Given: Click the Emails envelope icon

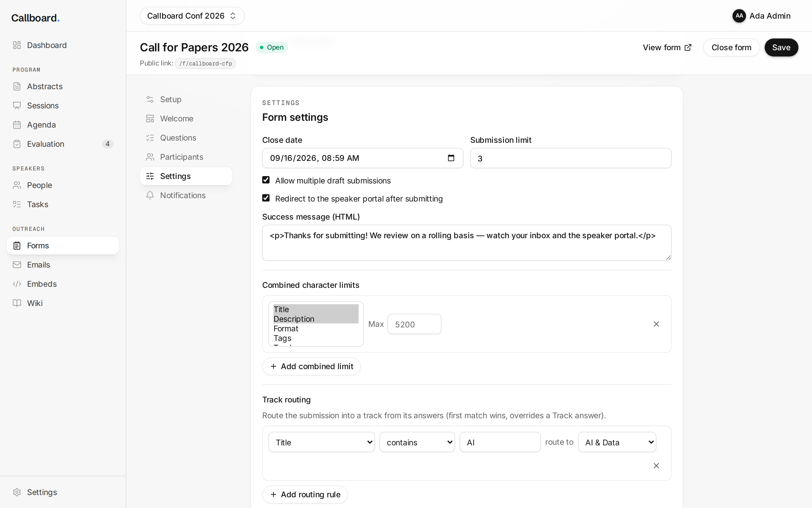Looking at the screenshot, I should pos(17,265).
